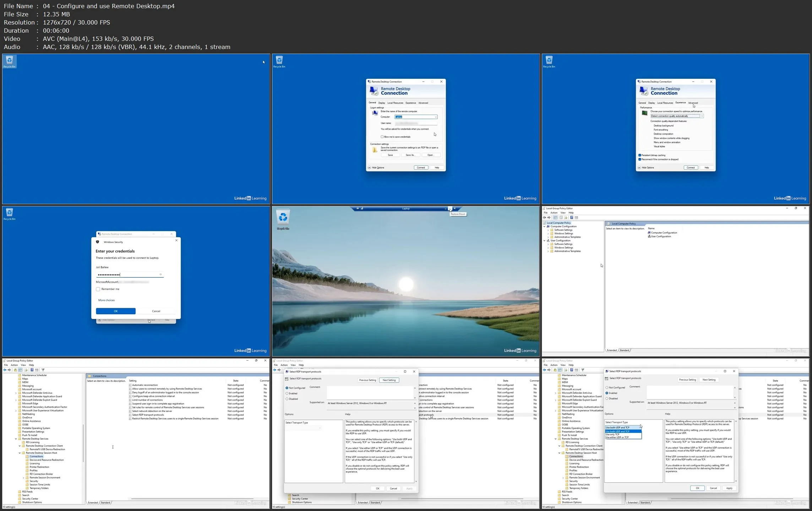This screenshot has width=812, height=511.
Task: Open Computer Configuration in the right-hand Name list
Action: (664, 233)
